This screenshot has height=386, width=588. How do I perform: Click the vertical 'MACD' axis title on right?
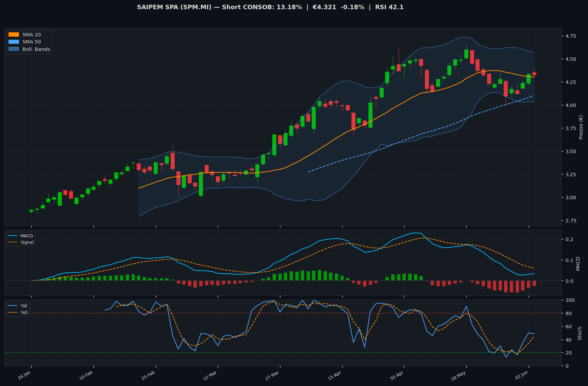click(x=578, y=263)
